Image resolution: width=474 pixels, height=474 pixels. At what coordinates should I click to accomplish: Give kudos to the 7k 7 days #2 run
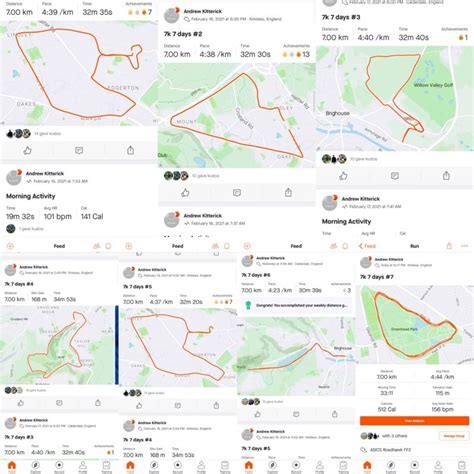[185, 192]
